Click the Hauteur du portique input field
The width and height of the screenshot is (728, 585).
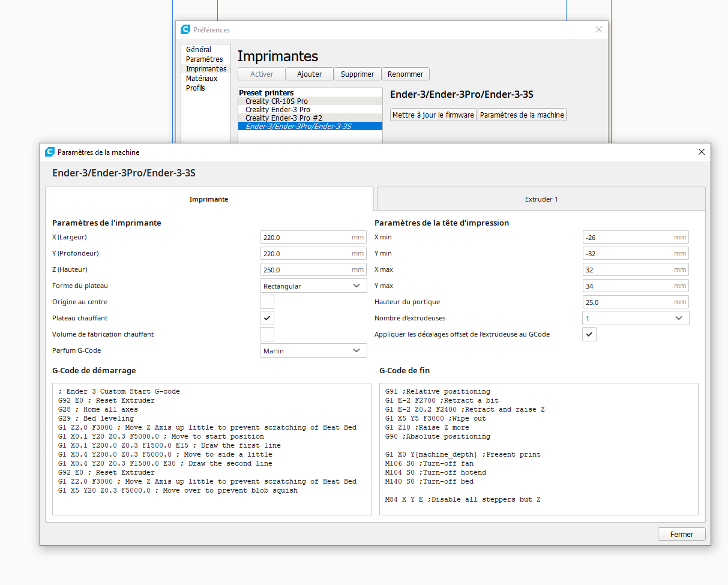click(636, 302)
